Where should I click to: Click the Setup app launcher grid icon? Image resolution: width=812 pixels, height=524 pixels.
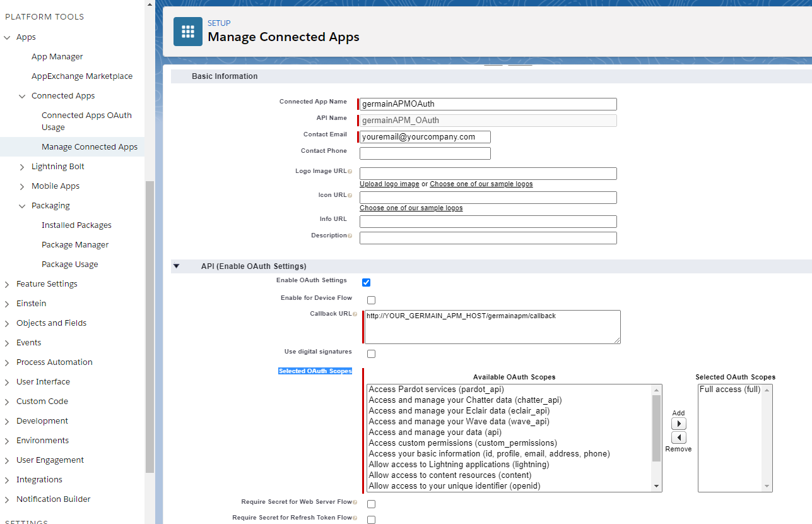[188, 32]
